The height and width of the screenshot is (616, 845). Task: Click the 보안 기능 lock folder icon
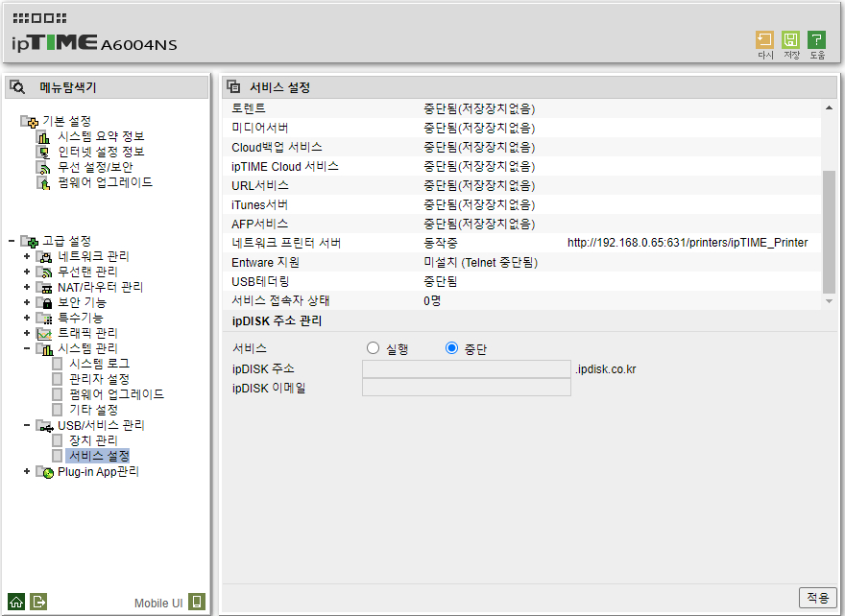[44, 302]
